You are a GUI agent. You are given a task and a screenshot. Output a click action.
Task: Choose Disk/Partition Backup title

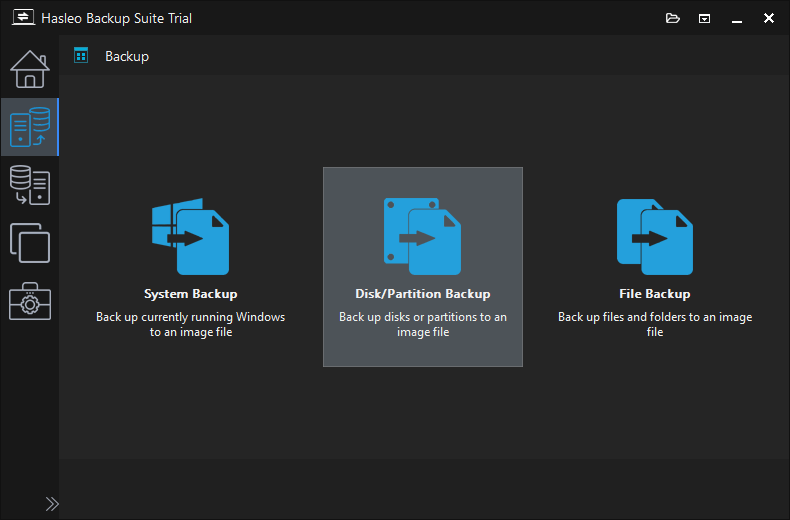pyautogui.click(x=423, y=294)
